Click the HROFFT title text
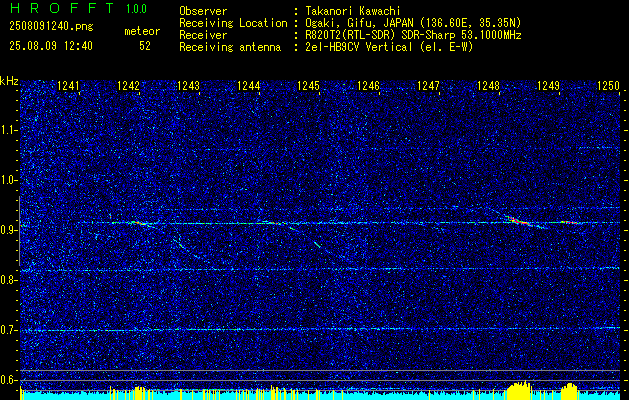Screen dimensions: 629x400 [x=62, y=8]
